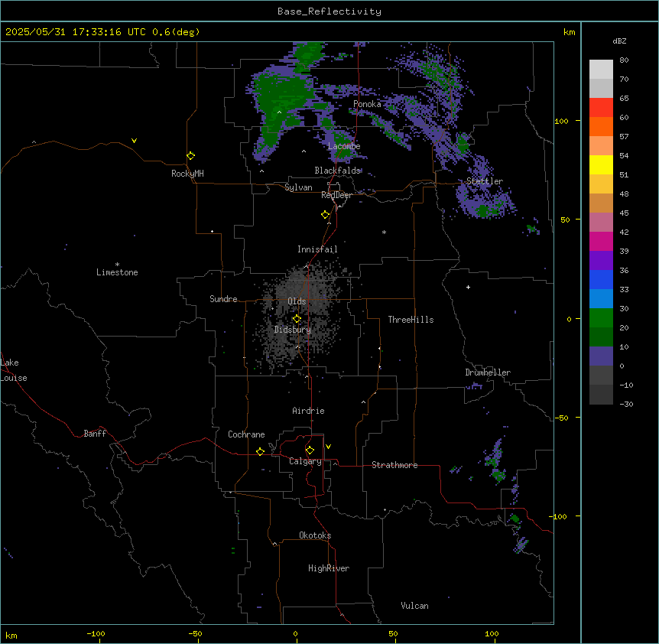Click the dBZ legend heading

619,41
